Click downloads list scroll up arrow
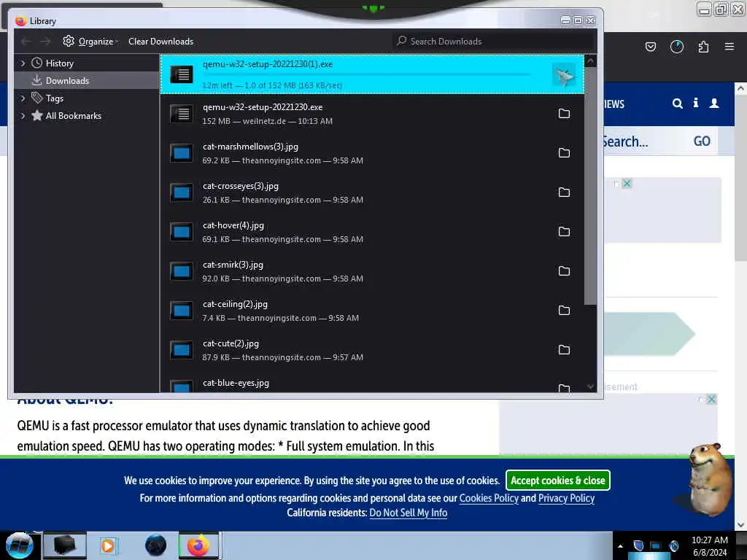The height and width of the screenshot is (560, 747). click(x=590, y=61)
